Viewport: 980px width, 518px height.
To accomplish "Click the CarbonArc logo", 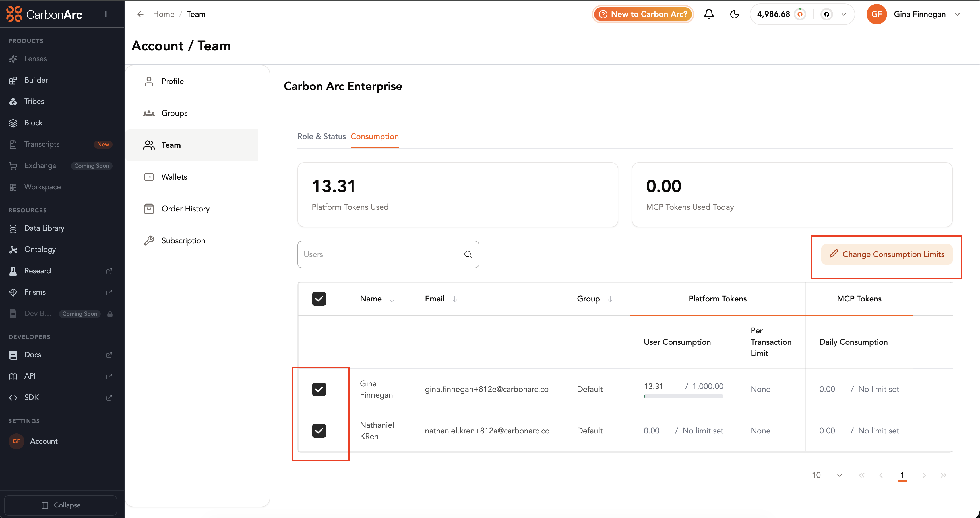I will tap(45, 14).
